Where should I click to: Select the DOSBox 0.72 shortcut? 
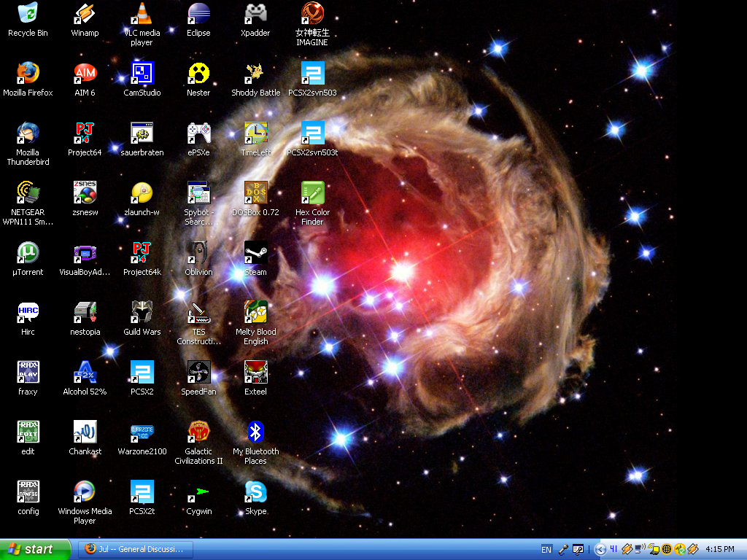255,193
